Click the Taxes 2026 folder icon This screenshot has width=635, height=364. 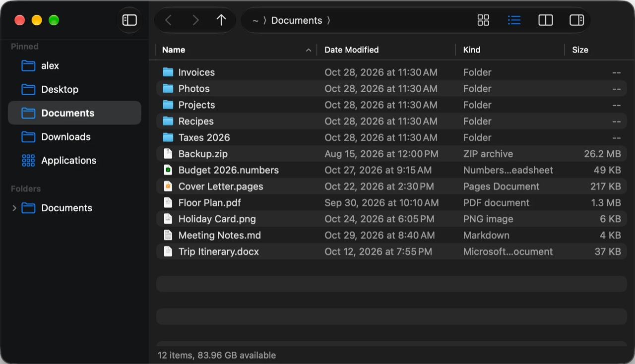(x=168, y=138)
